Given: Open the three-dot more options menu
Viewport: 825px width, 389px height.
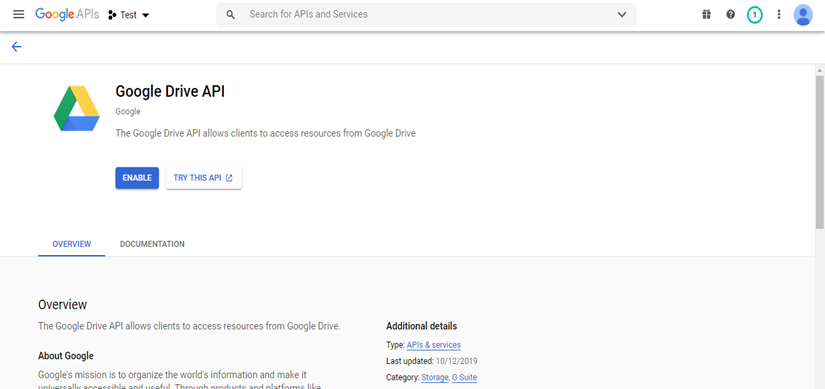Looking at the screenshot, I should point(779,15).
